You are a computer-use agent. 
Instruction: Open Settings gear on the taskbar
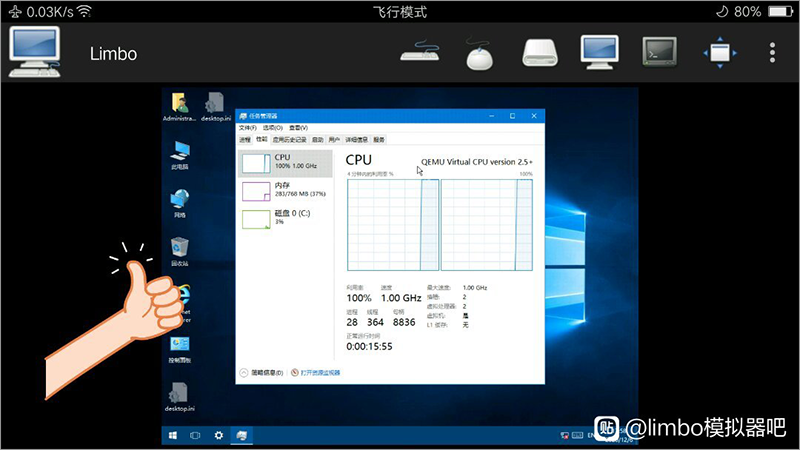218,436
